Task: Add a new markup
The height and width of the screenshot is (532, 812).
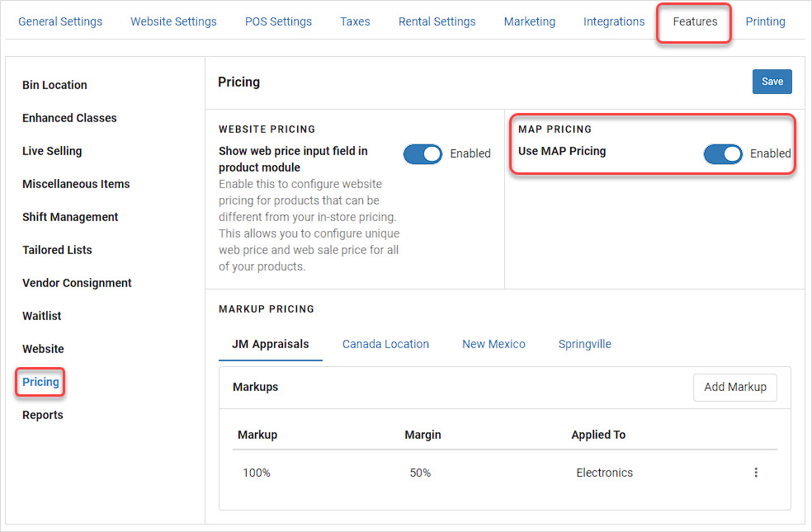Action: click(x=734, y=387)
